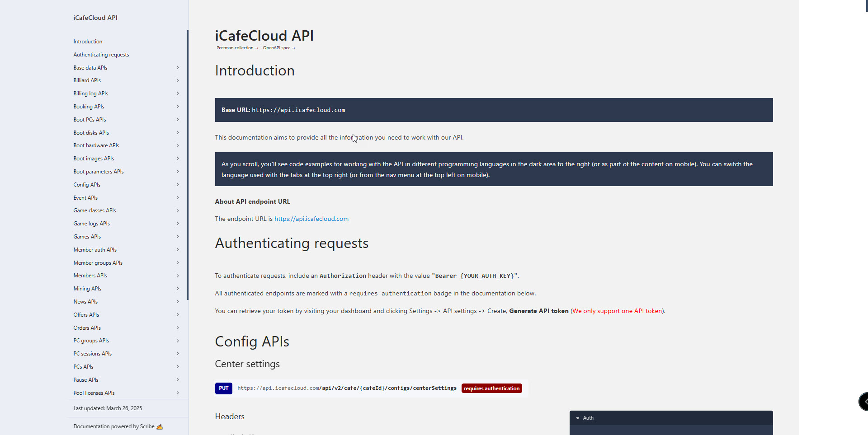
Task: Click the Scribe writing-hand emoji icon
Action: click(160, 427)
